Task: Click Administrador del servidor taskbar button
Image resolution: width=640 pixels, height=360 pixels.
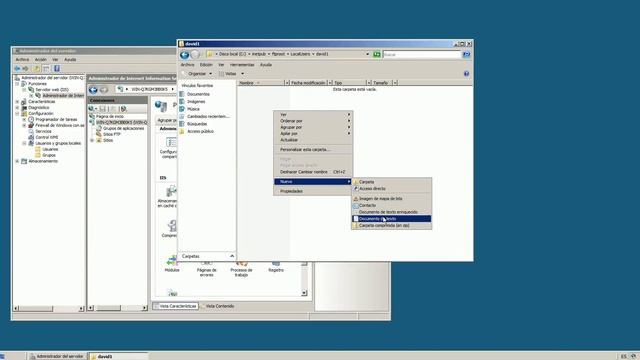Action: [57, 356]
